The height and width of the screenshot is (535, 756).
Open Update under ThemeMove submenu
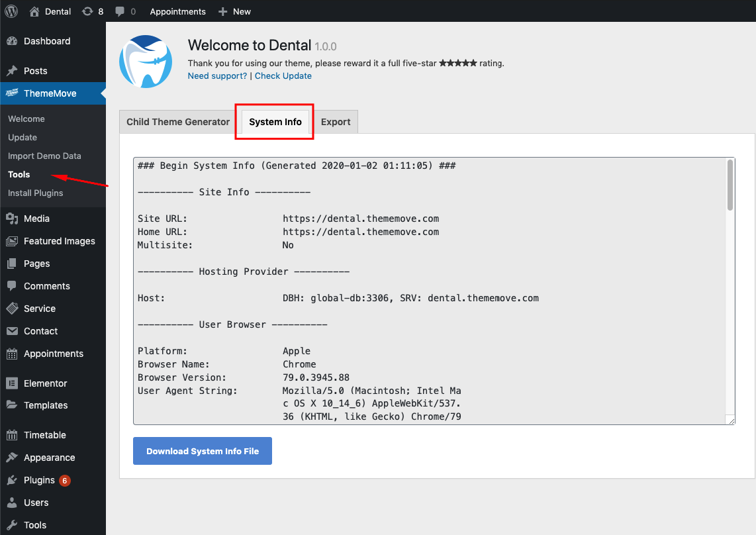click(23, 138)
